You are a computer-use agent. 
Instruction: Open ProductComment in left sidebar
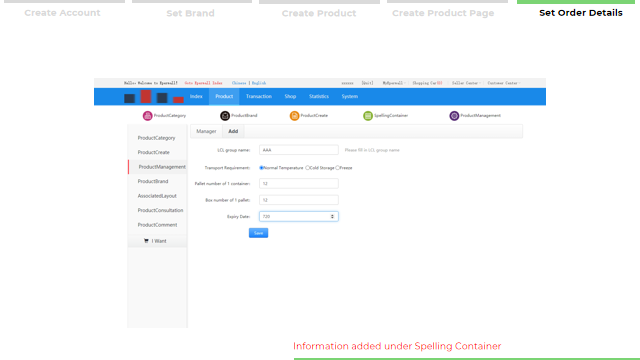[x=158, y=225]
